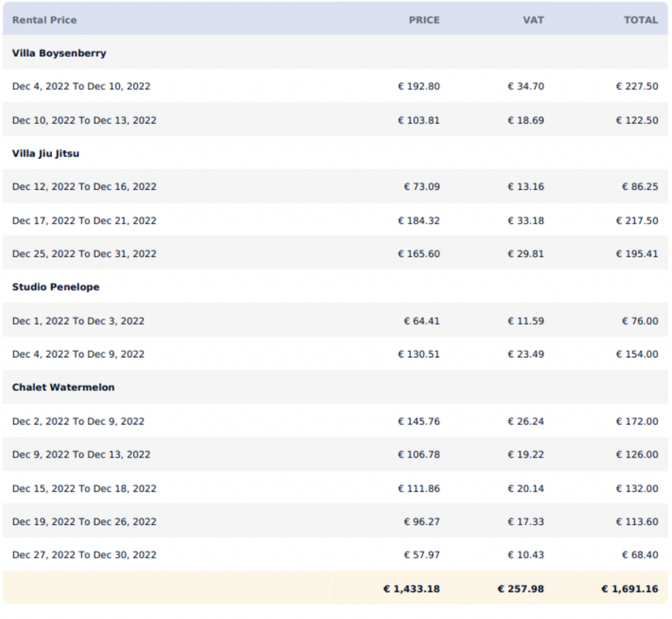672x619 pixels.
Task: Open the Dec 4 to Dec 10 rental entry
Action: coord(80,86)
